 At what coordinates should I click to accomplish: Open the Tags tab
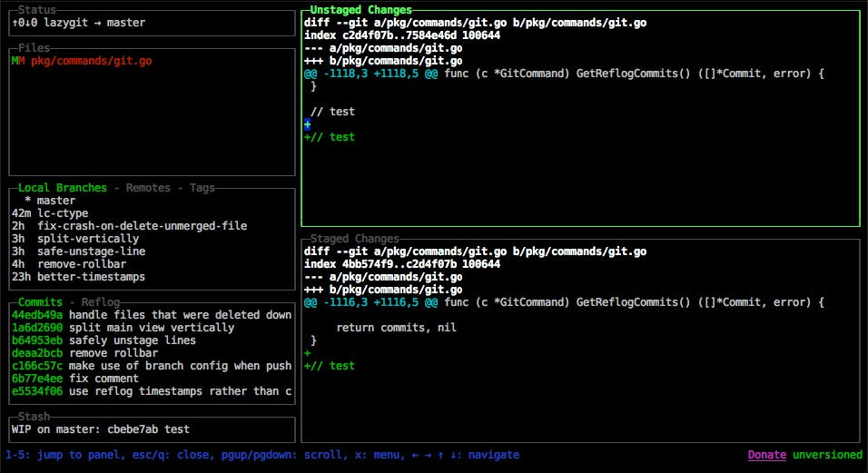pos(202,188)
